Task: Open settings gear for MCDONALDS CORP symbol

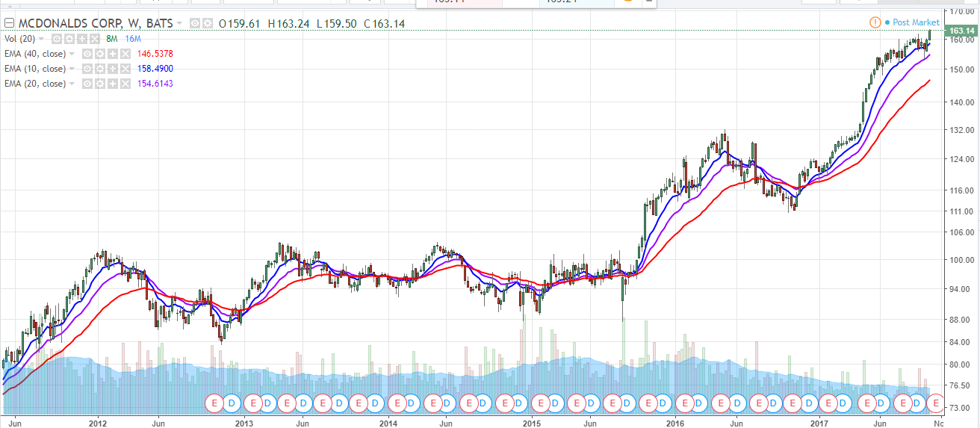Action: 208,23
